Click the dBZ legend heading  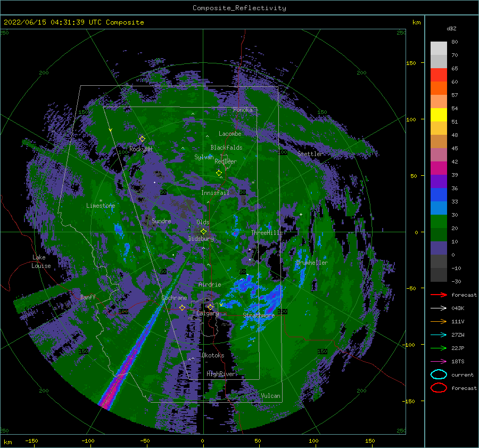pos(451,29)
